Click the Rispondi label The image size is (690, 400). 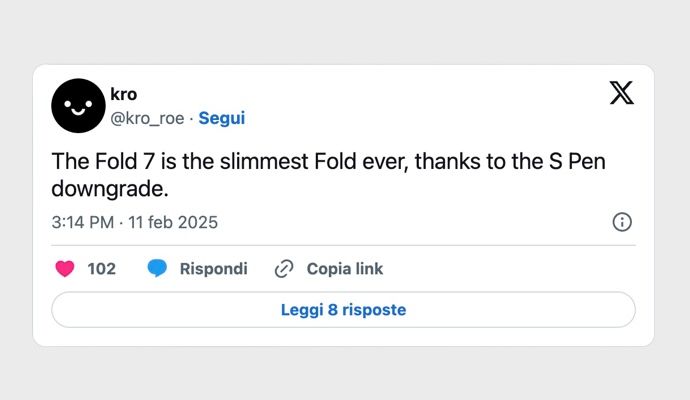213,269
